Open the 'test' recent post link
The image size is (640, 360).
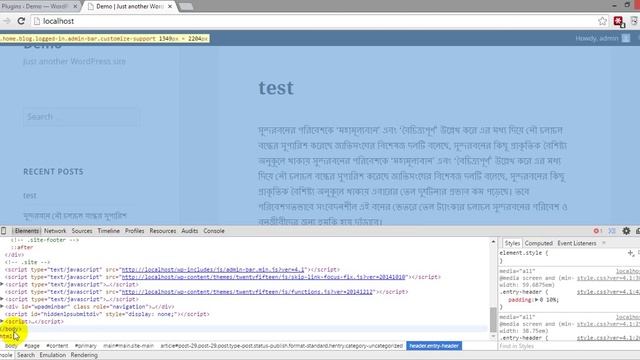(x=30, y=196)
